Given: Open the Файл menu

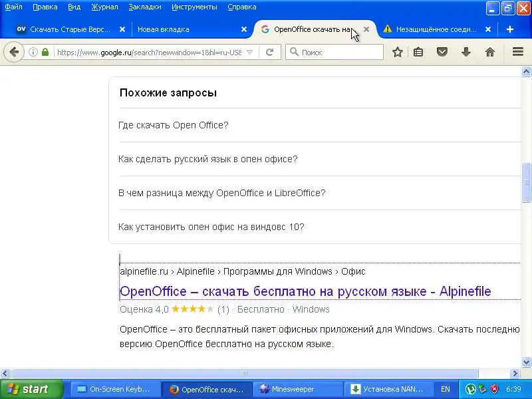Looking at the screenshot, I should [13, 7].
